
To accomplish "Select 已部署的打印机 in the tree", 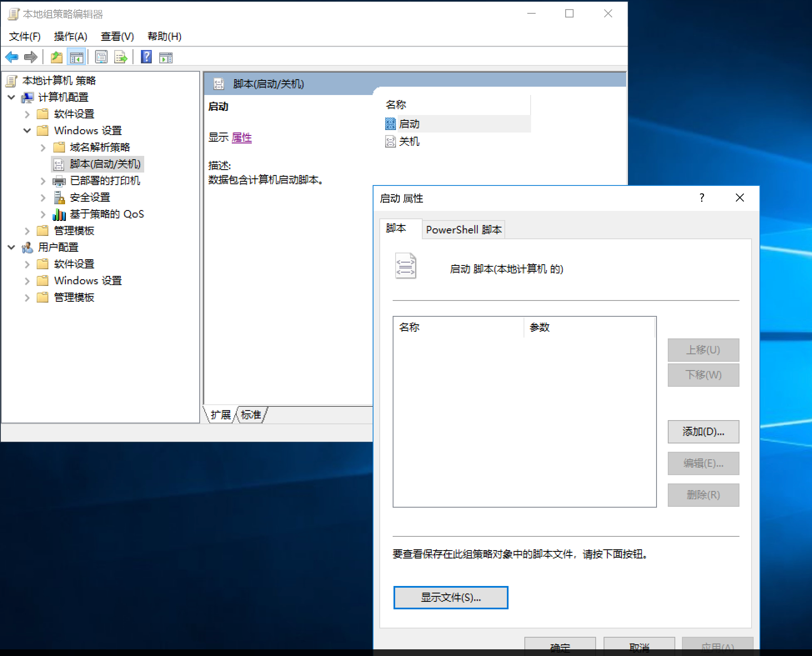I will pos(105,181).
